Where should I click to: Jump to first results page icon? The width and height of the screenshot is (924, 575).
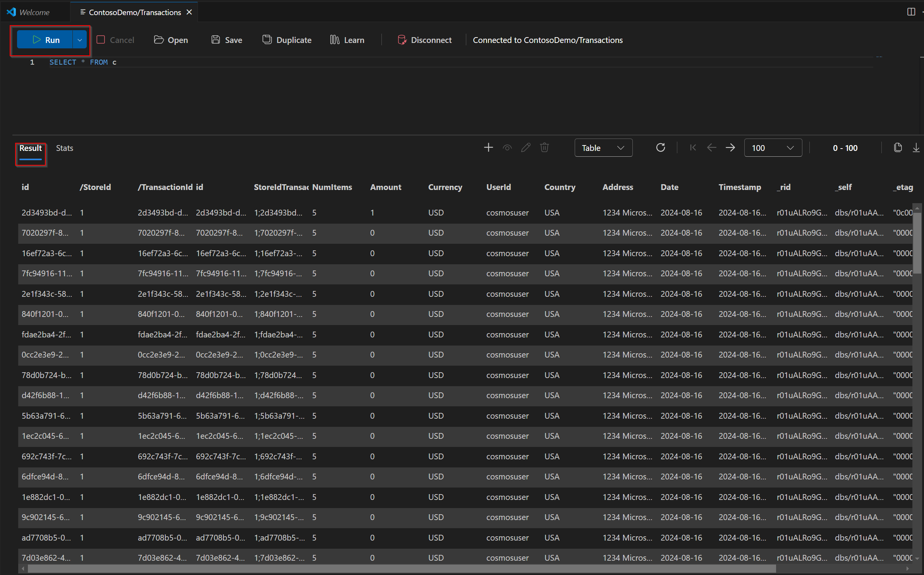pyautogui.click(x=693, y=148)
